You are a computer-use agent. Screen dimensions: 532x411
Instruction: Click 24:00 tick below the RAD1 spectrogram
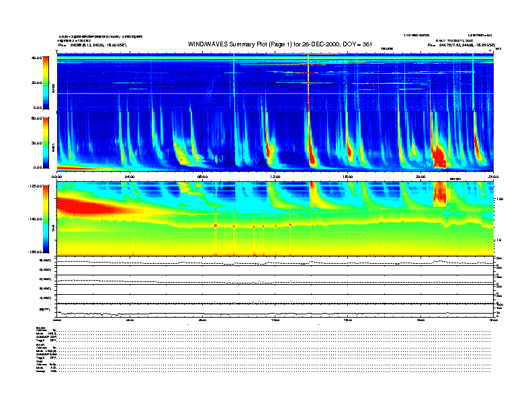pyautogui.click(x=493, y=177)
